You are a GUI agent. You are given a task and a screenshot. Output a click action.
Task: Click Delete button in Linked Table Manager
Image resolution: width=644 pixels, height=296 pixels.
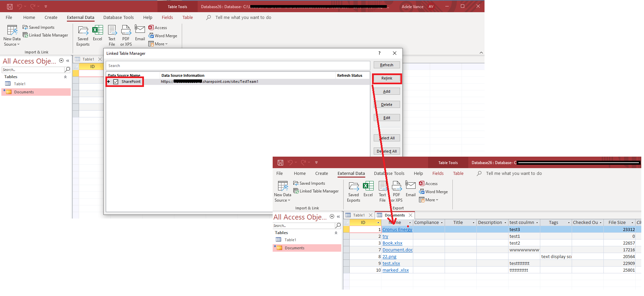[x=387, y=105]
